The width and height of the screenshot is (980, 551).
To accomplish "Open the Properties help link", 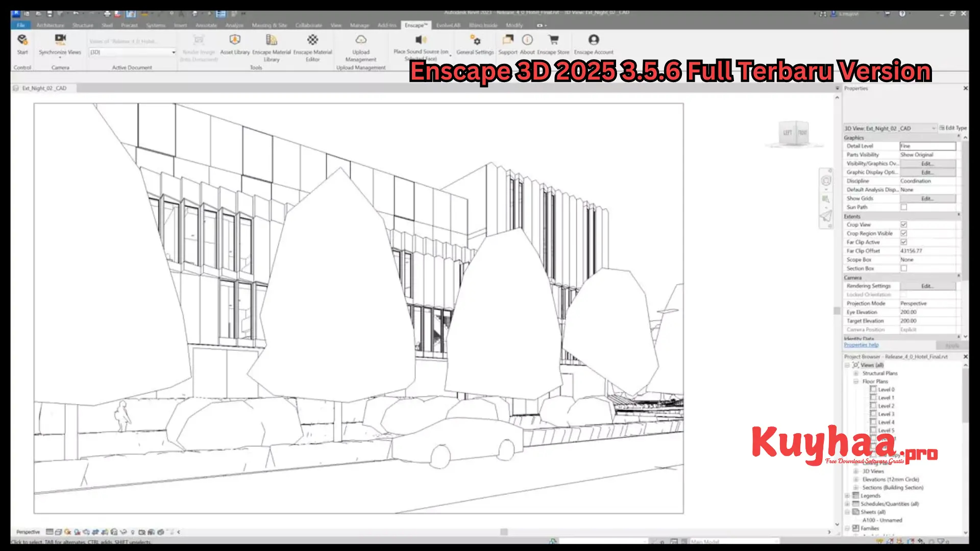I will [x=861, y=345].
